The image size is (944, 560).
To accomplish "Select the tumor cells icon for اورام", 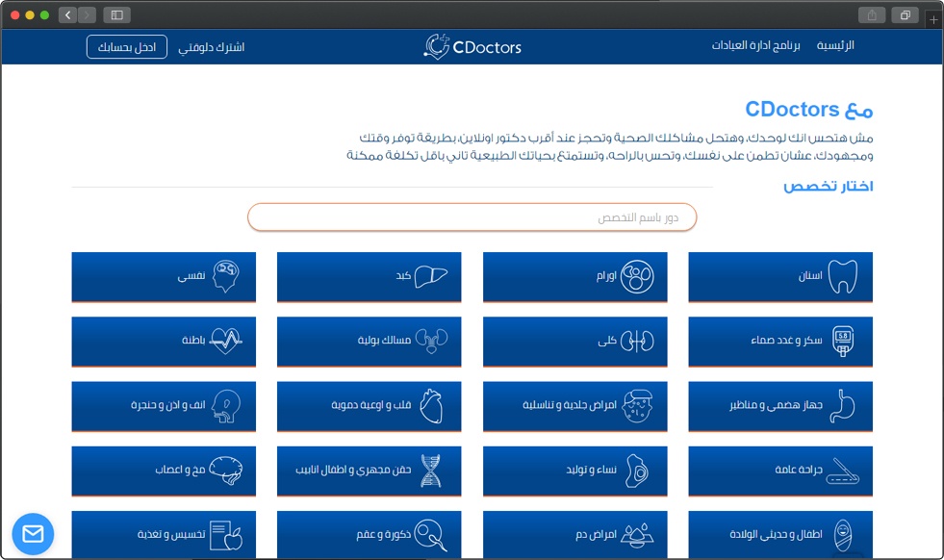I will point(637,276).
